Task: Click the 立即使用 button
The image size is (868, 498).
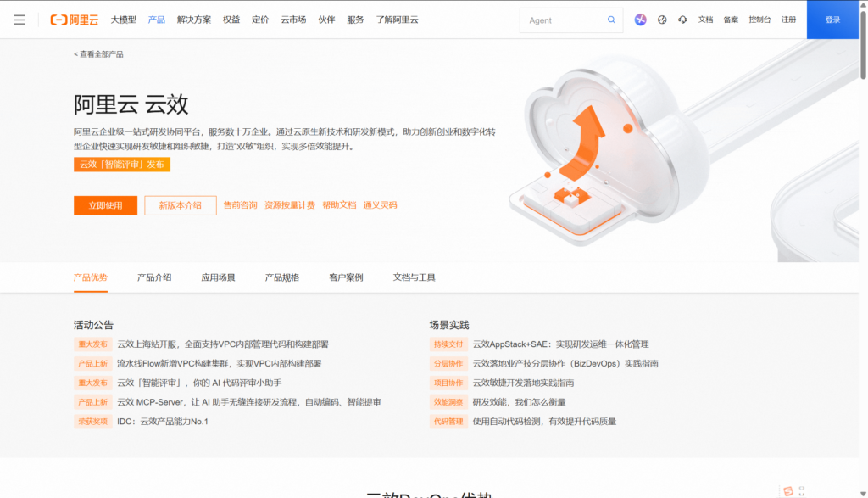Action: (105, 205)
